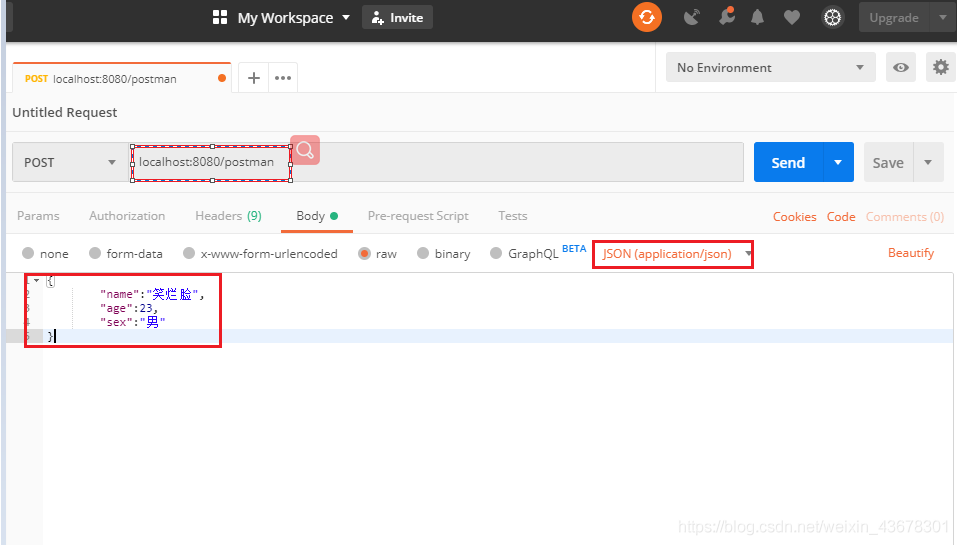The image size is (957, 545).
Task: Click the Invite button
Action: tap(397, 17)
